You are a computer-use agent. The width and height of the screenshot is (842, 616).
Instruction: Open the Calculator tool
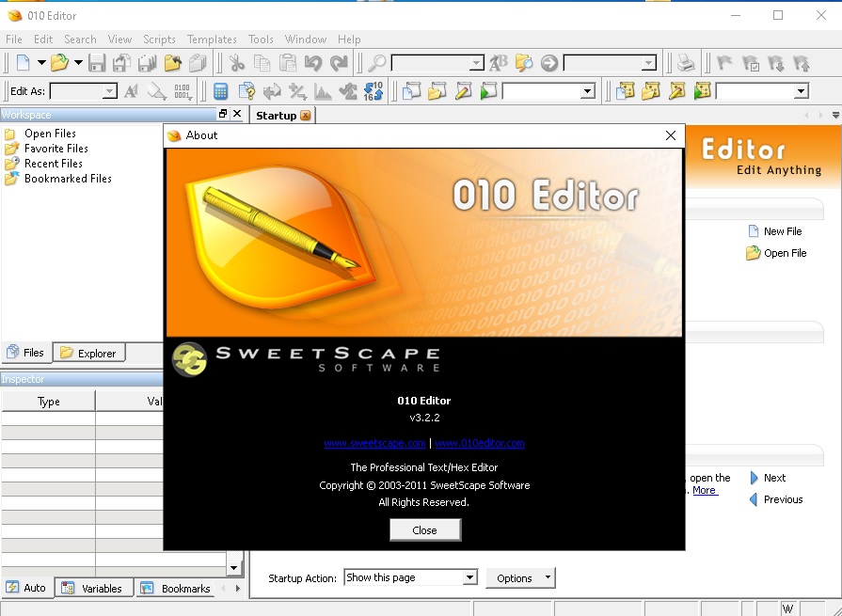[x=221, y=91]
